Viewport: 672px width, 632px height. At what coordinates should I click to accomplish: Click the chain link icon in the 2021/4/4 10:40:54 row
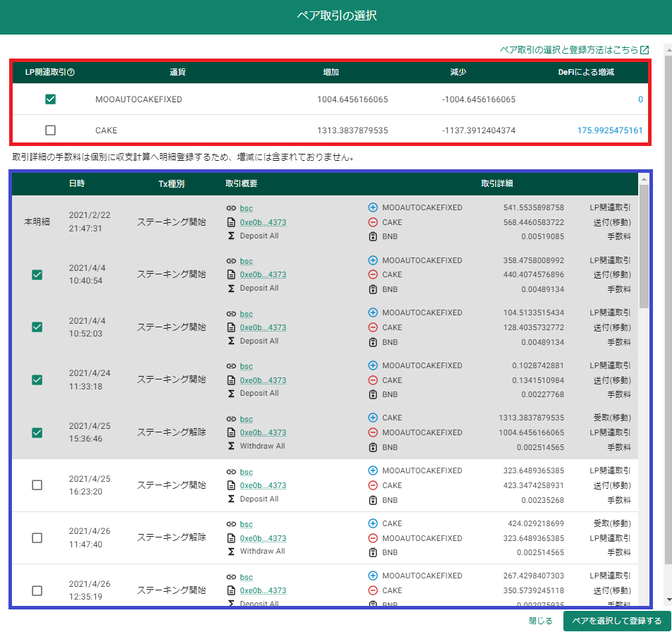(231, 261)
